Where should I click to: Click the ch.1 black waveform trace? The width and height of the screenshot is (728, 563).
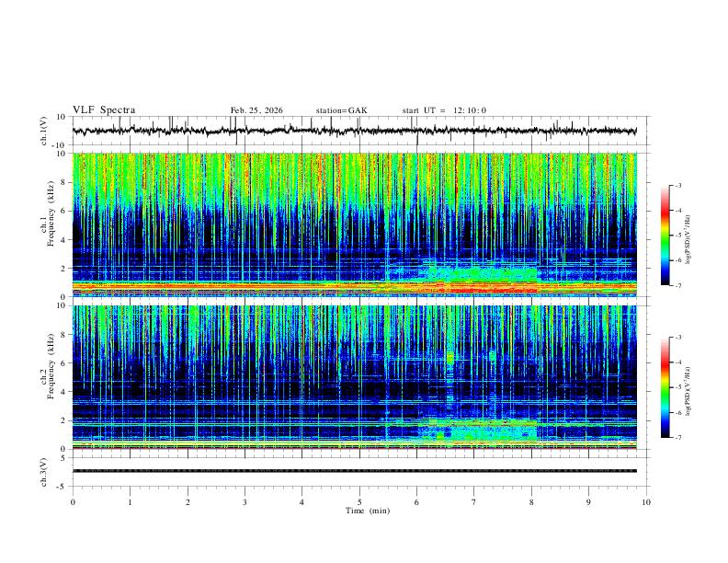click(x=354, y=131)
